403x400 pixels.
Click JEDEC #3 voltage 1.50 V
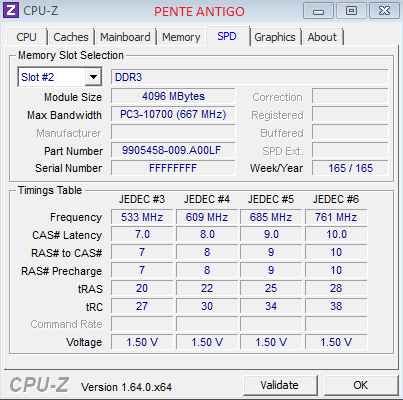[142, 342]
